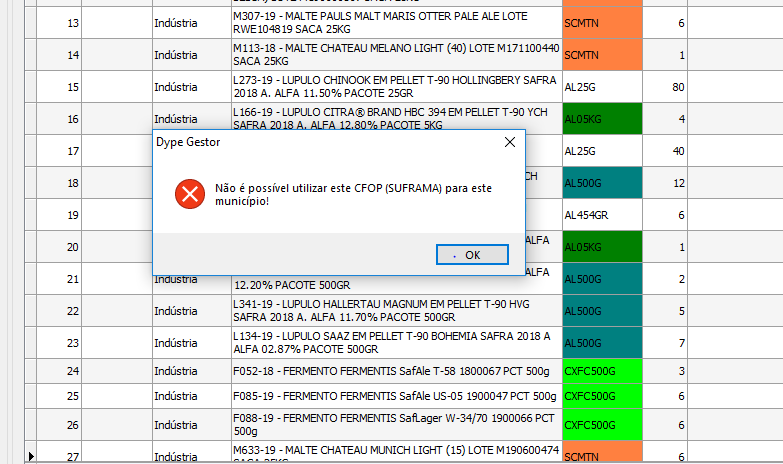Click the red error icon in dialog
This screenshot has height=464, width=783.
[x=190, y=194]
